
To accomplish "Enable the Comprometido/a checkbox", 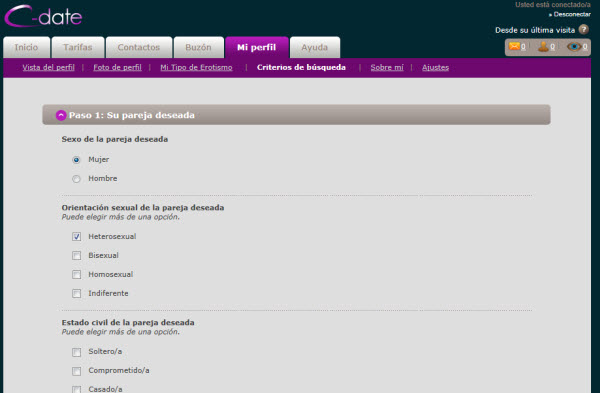I will [77, 371].
